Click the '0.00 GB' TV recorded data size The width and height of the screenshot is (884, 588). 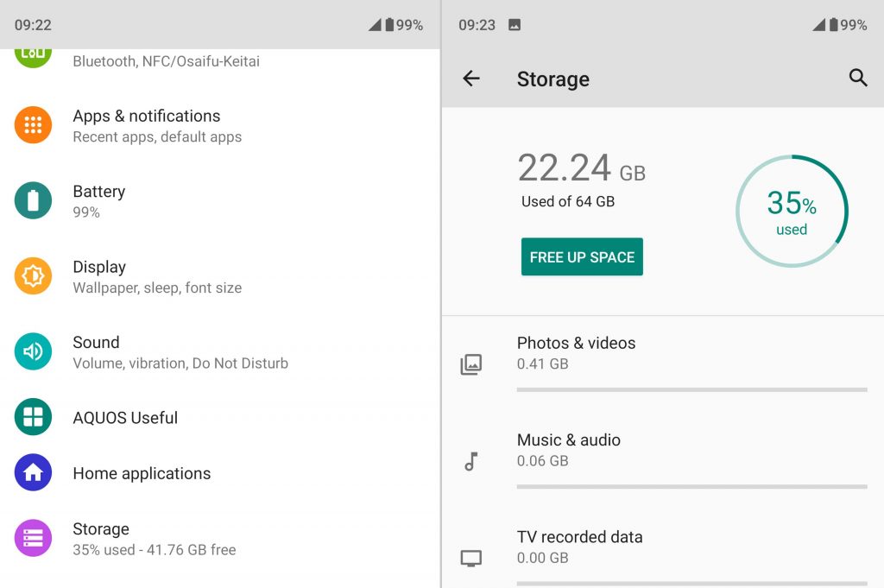[542, 558]
